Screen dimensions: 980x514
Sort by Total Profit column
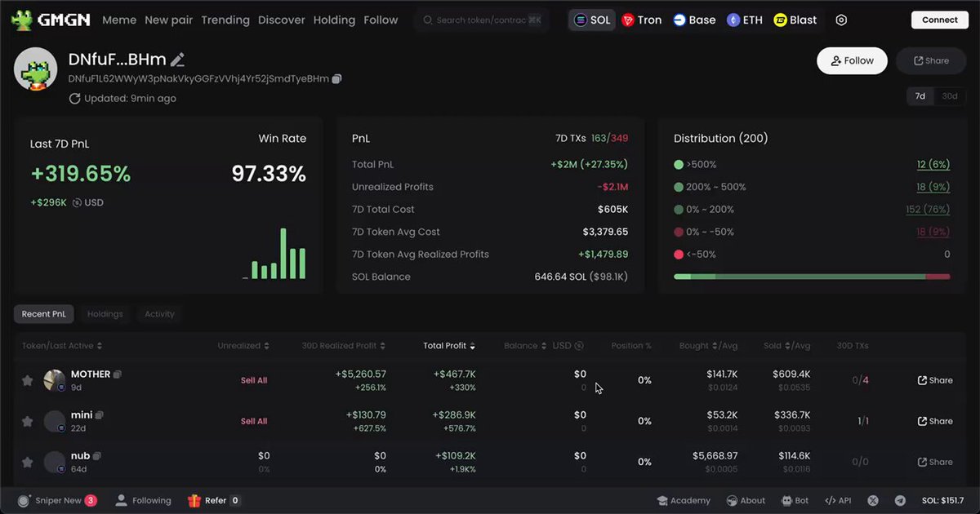pos(450,346)
